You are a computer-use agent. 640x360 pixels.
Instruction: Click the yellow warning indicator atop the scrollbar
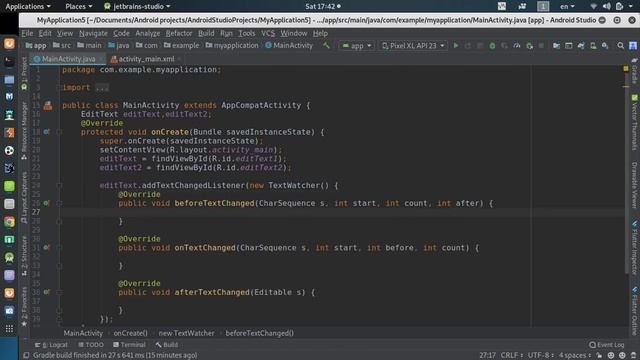tap(626, 69)
